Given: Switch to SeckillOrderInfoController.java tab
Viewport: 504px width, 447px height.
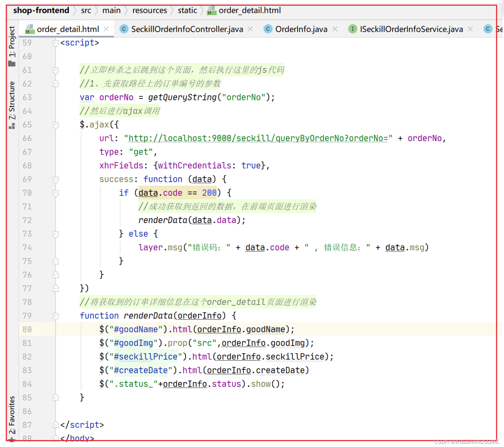Looking at the screenshot, I should 187,29.
